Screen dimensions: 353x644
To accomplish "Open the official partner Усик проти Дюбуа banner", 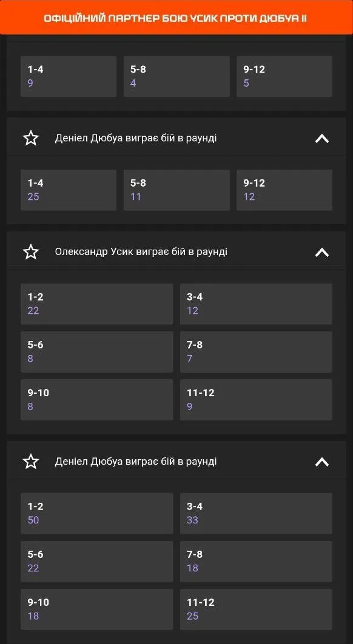I will tap(176, 18).
